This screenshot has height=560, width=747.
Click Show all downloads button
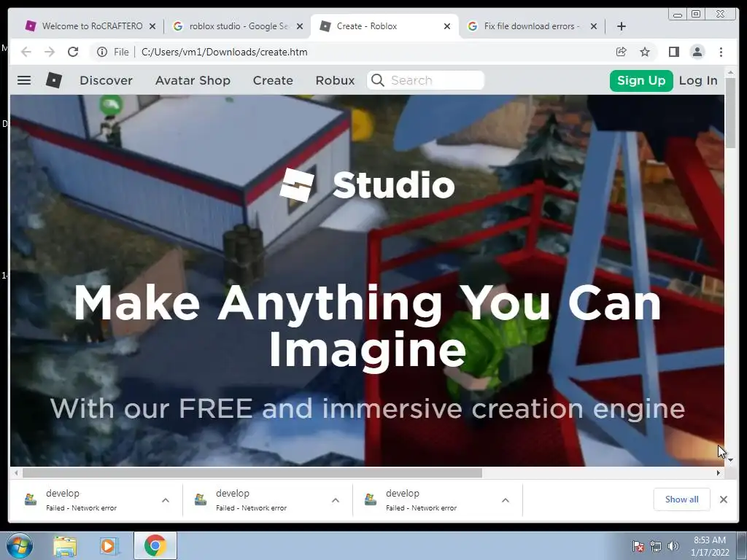tap(682, 499)
